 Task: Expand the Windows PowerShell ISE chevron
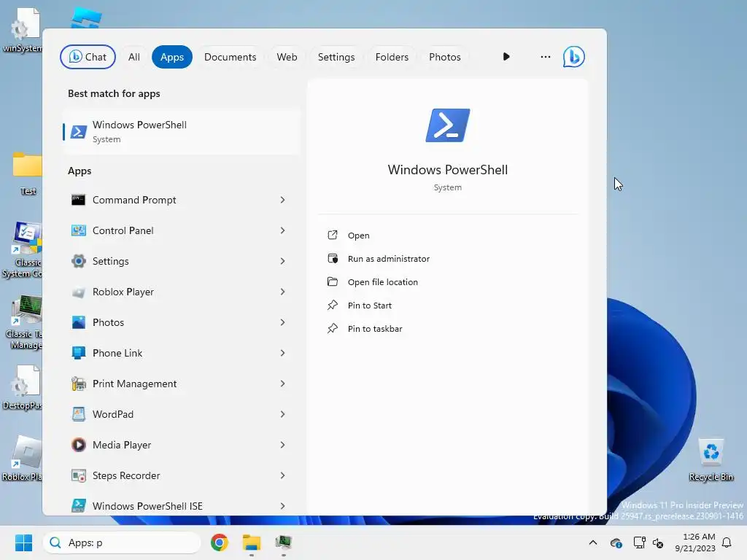pyautogui.click(x=282, y=506)
